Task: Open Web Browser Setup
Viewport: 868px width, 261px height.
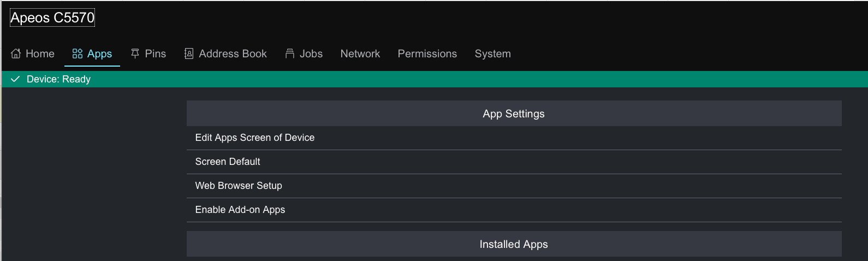Action: [239, 186]
